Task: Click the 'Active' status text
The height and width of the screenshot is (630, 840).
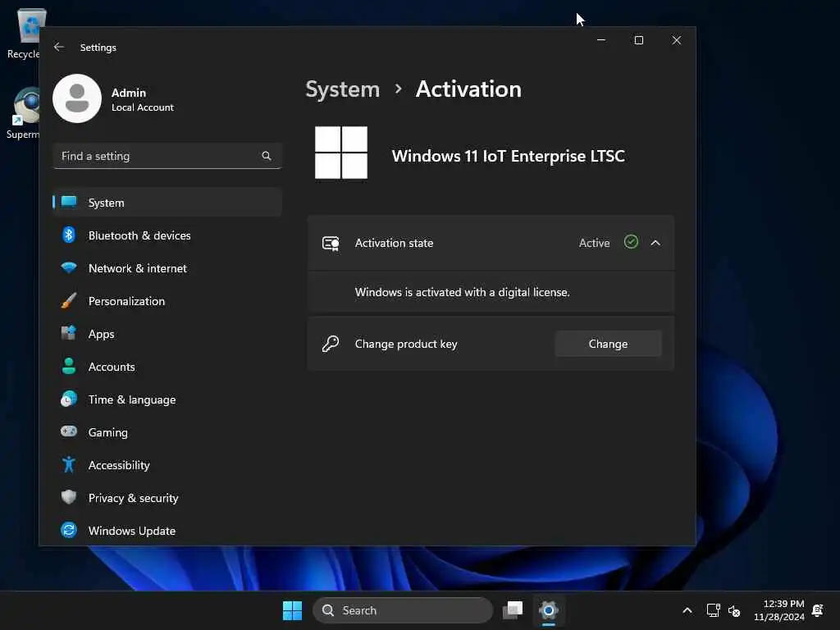Action: click(594, 243)
